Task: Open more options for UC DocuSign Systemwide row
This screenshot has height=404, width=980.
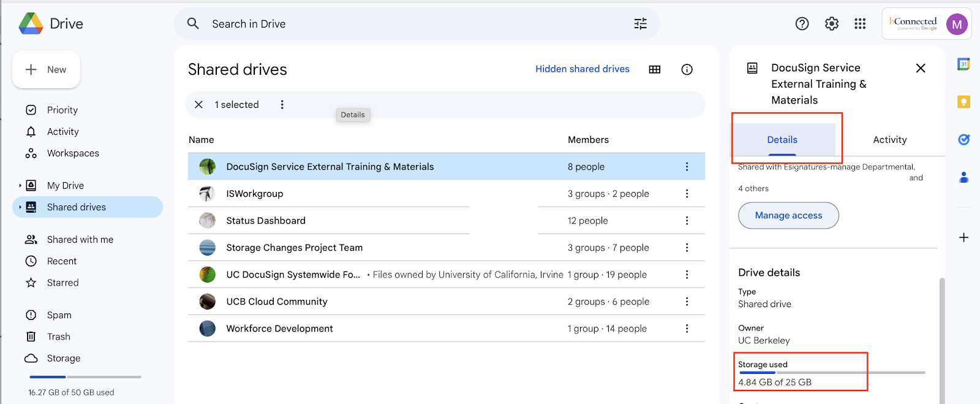Action: [x=687, y=275]
